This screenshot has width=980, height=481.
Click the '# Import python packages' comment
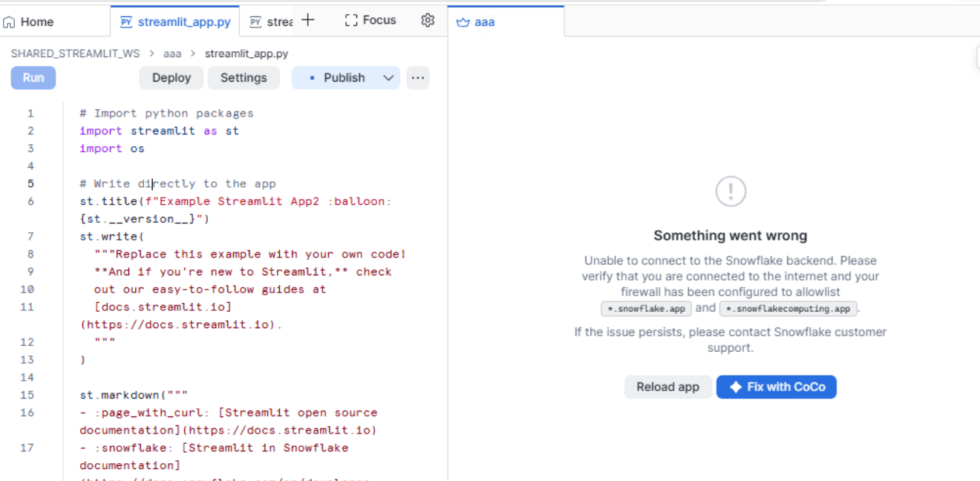[x=167, y=114]
